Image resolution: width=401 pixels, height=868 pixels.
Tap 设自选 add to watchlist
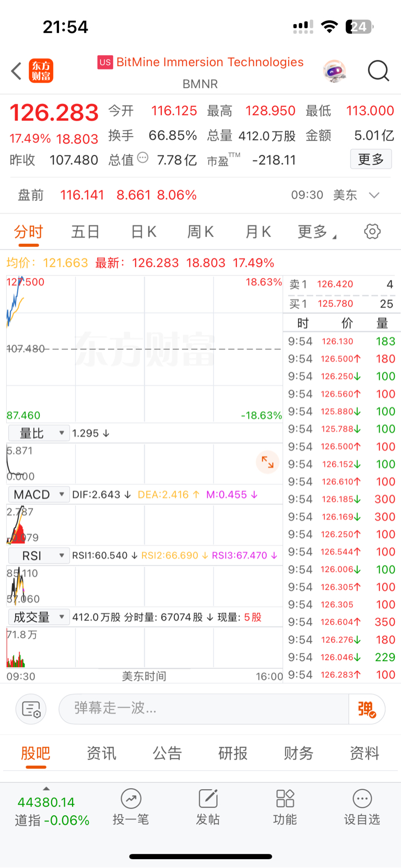pyautogui.click(x=362, y=806)
